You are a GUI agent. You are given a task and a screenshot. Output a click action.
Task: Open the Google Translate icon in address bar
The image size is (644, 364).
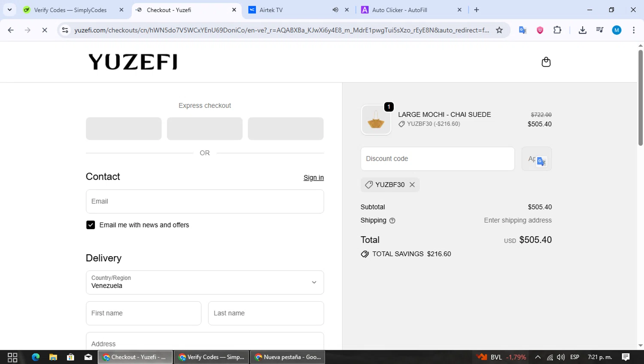point(522,30)
